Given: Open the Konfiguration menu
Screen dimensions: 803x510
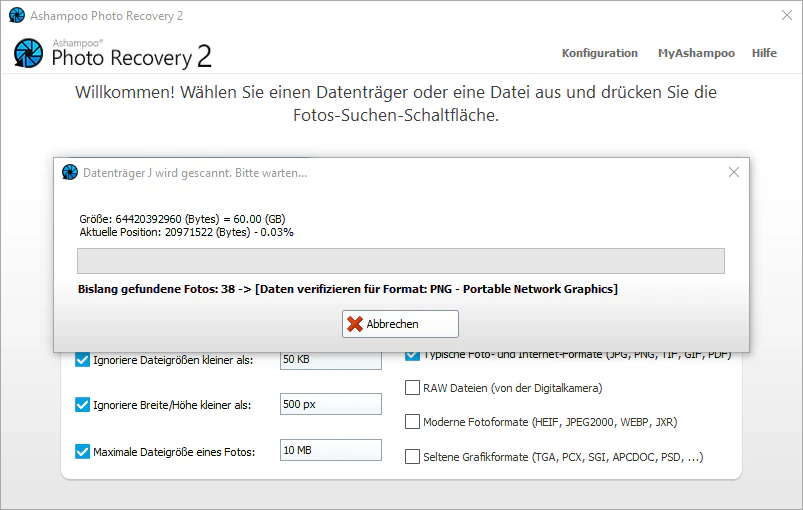Looking at the screenshot, I should pyautogui.click(x=600, y=53).
